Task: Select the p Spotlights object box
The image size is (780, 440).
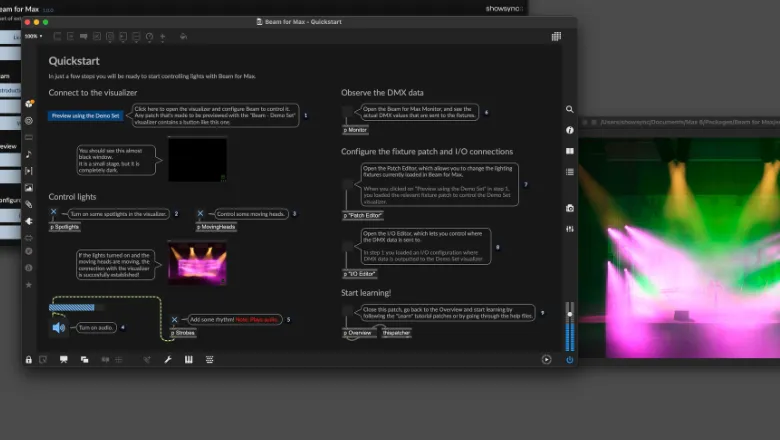Action: pyautogui.click(x=65, y=227)
